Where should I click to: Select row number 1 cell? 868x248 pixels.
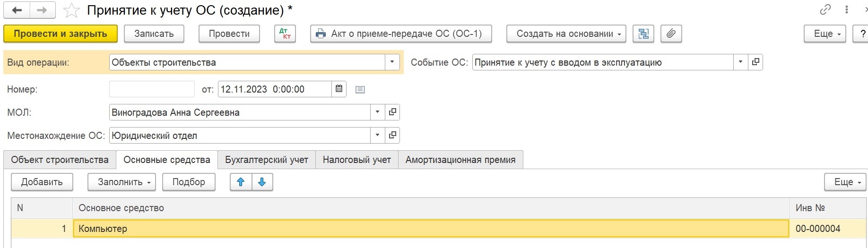point(42,229)
